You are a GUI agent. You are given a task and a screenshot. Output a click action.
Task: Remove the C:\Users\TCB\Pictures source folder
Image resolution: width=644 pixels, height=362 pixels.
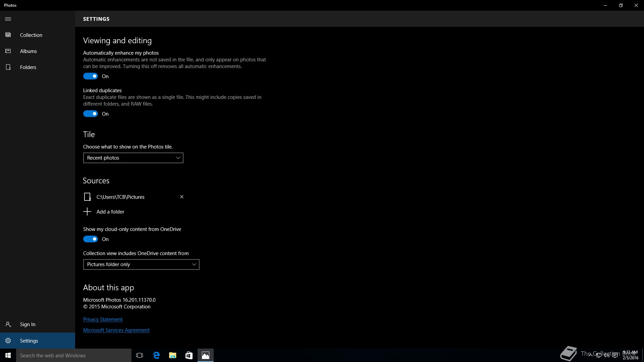tap(182, 197)
